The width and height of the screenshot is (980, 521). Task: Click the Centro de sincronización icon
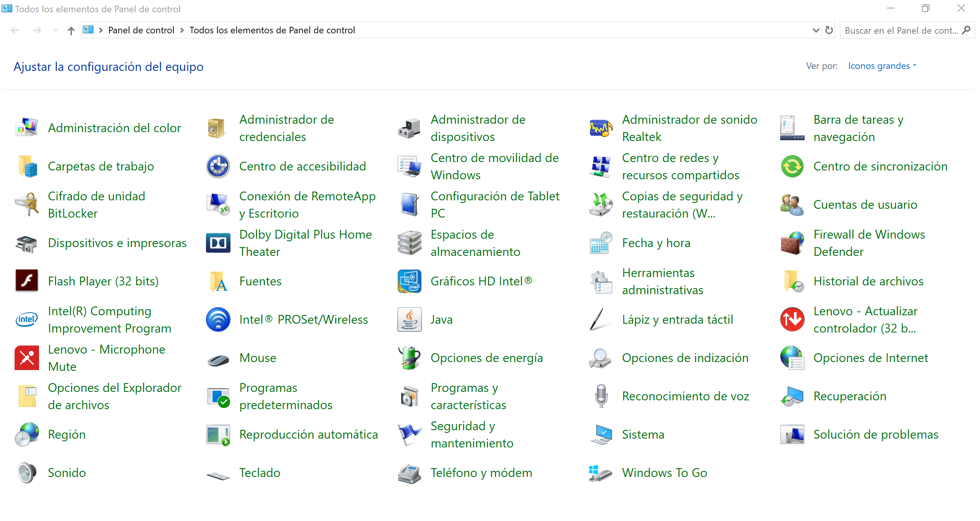pyautogui.click(x=792, y=166)
